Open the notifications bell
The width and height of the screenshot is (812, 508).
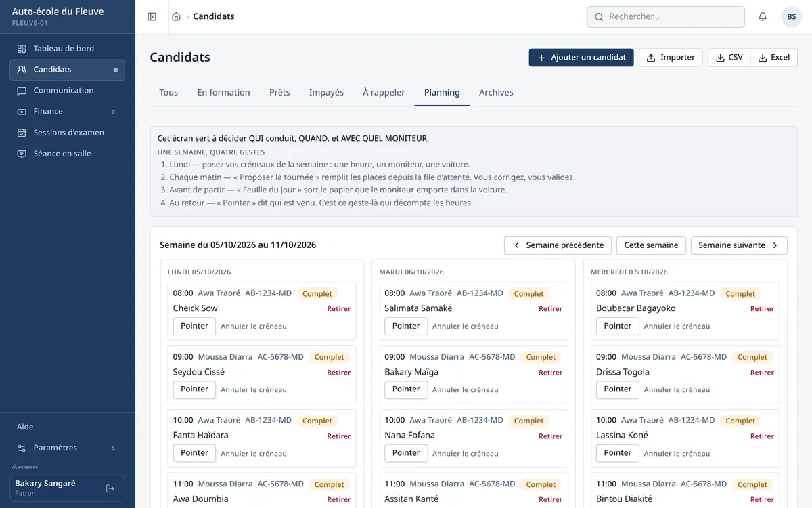click(x=763, y=17)
